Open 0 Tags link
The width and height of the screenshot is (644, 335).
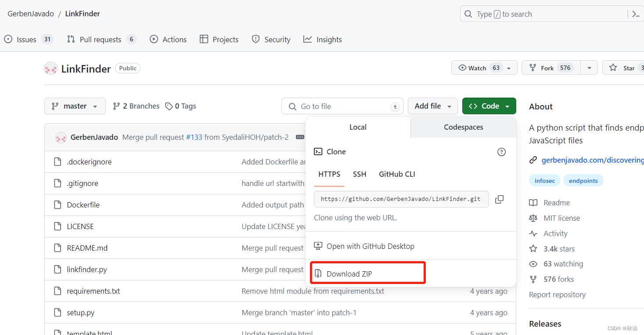pos(180,106)
